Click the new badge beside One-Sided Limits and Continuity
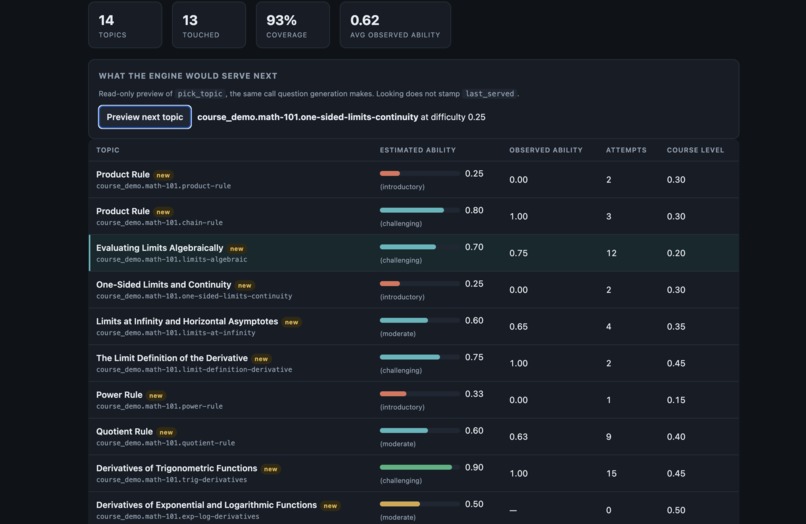 click(x=245, y=285)
